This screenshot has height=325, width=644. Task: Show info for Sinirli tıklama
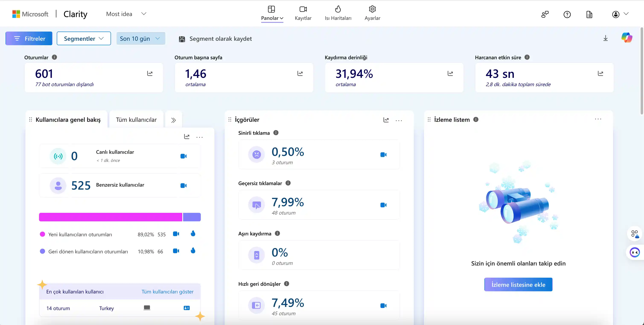276,133
